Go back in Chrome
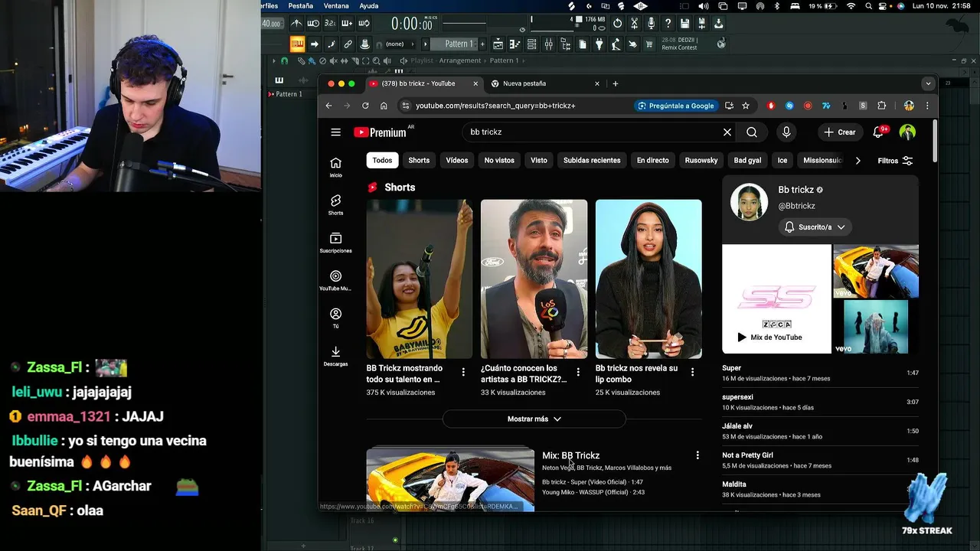The image size is (980, 551). click(328, 106)
